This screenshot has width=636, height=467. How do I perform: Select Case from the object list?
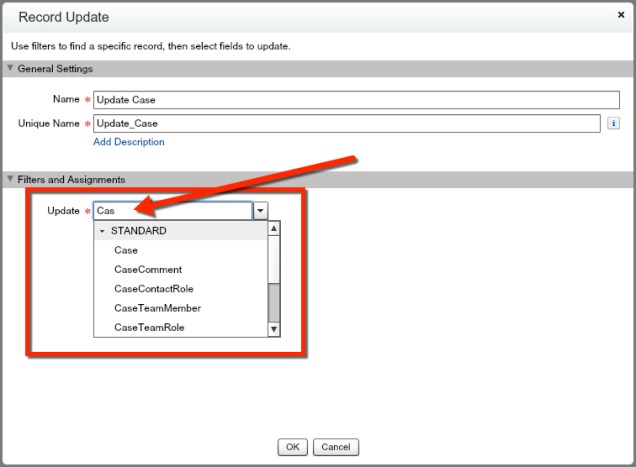(x=126, y=250)
